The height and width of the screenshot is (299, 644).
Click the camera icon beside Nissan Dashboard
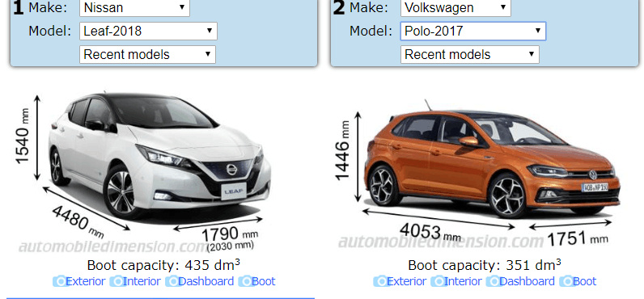coord(172,282)
